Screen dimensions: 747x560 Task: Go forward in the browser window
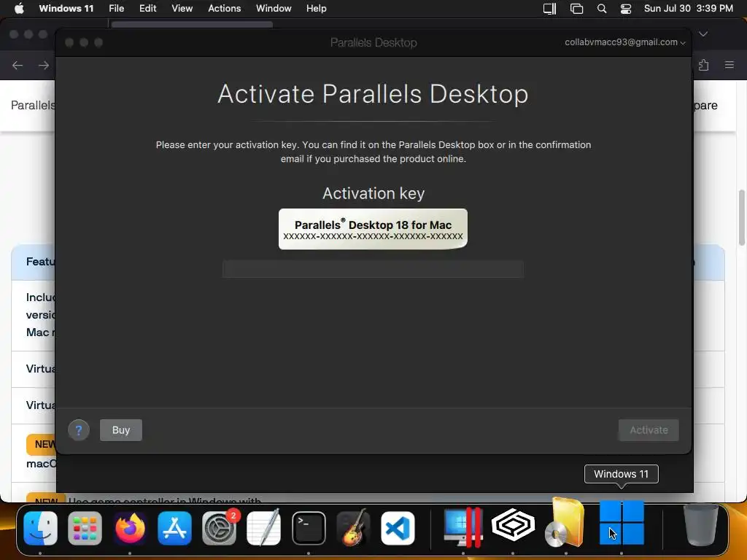43,65
